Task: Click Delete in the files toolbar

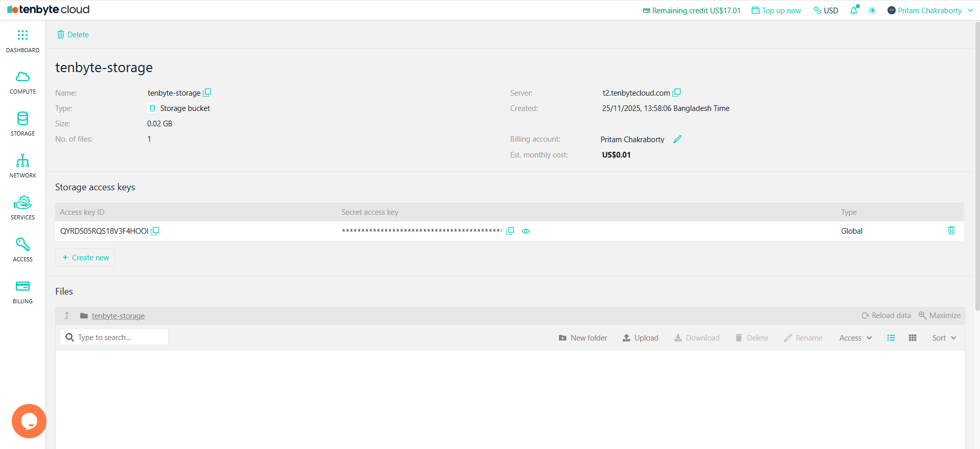Action: tap(752, 338)
